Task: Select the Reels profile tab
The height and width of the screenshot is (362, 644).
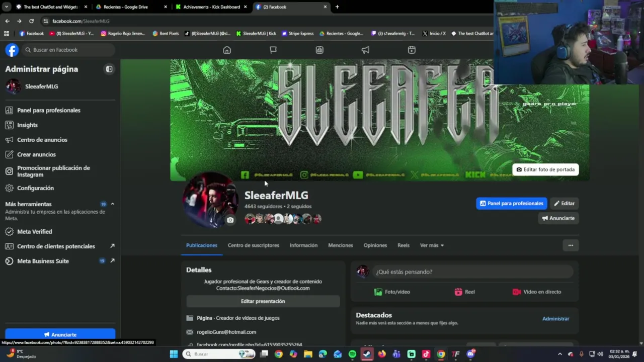Action: 404,245
